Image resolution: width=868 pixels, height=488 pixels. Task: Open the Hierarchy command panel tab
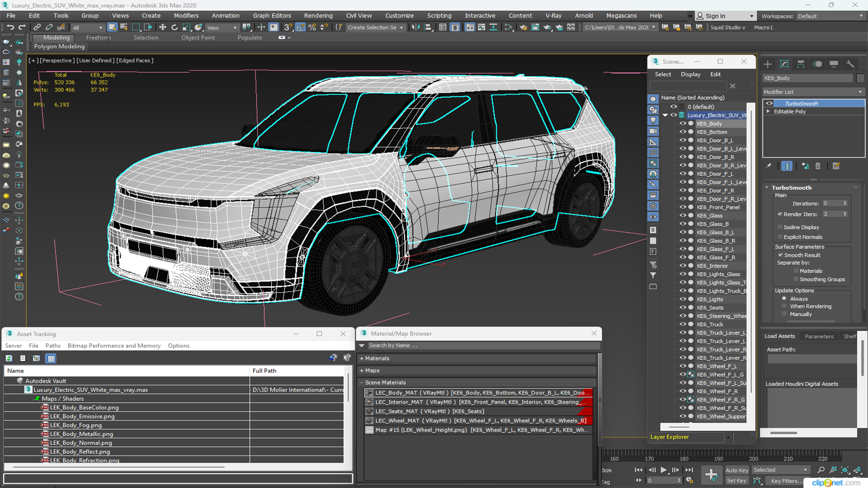tap(801, 64)
